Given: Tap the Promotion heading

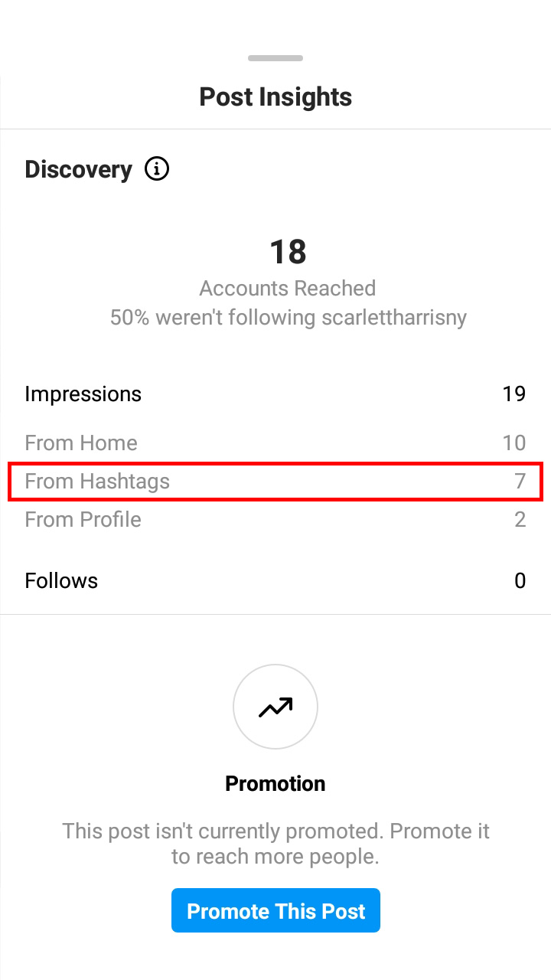Looking at the screenshot, I should [275, 783].
